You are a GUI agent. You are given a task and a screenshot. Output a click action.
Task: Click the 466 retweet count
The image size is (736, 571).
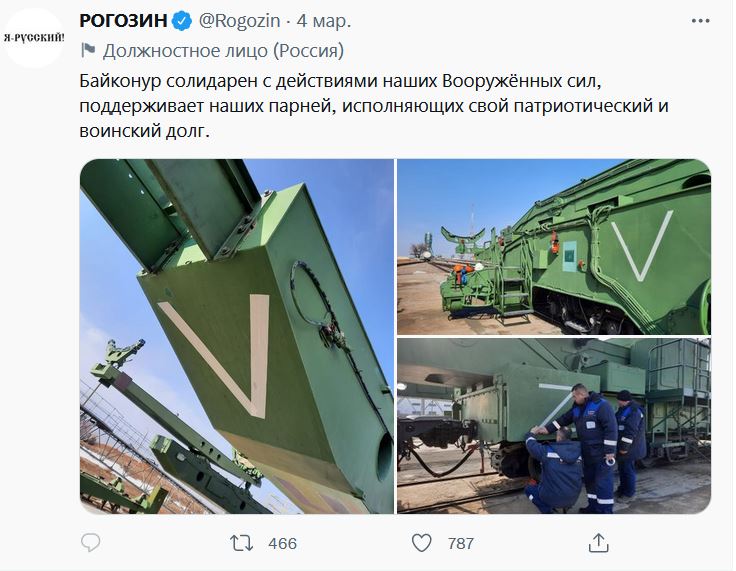283,543
